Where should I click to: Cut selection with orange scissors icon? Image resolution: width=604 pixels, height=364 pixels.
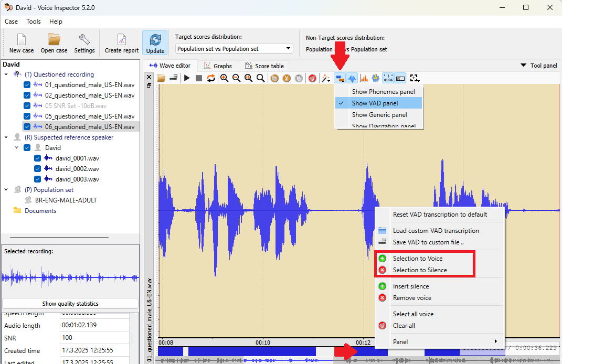click(287, 78)
